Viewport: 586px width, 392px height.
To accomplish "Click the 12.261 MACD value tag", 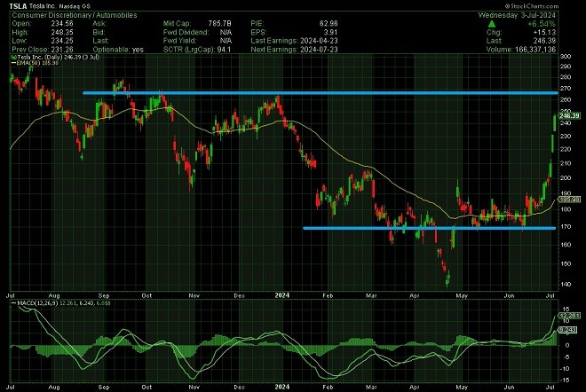I will tap(569, 317).
